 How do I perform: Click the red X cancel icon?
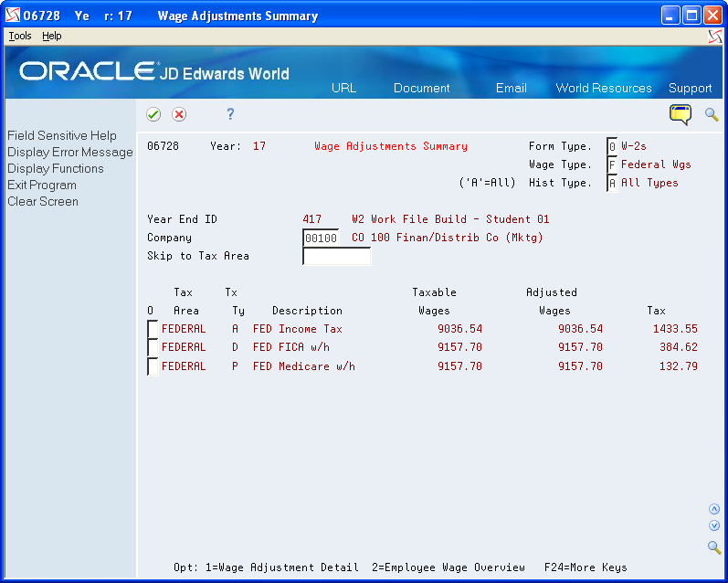(179, 114)
